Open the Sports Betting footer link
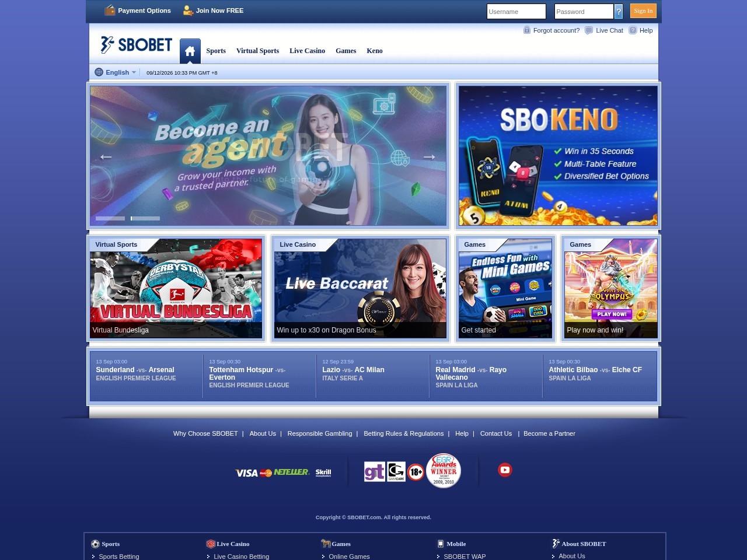 pyautogui.click(x=119, y=556)
